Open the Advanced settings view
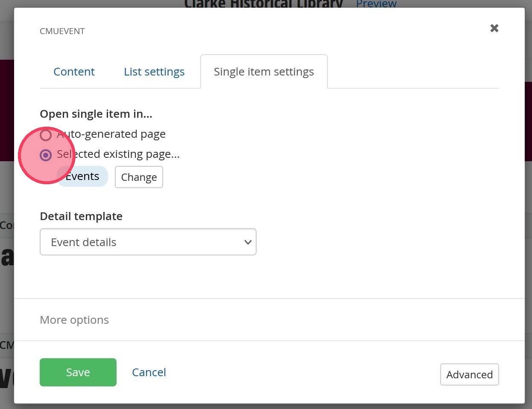Screen dimensions: 532x409 (x=469, y=374)
